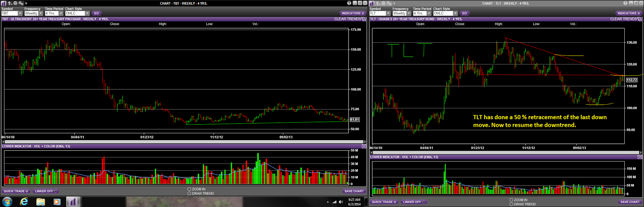Open Windows Explorer folder on taskbar
The width and height of the screenshot is (644, 207).
(x=41, y=202)
